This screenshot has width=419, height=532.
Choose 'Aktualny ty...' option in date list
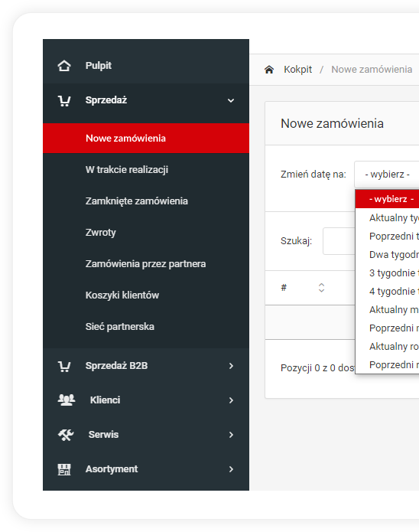point(387,218)
